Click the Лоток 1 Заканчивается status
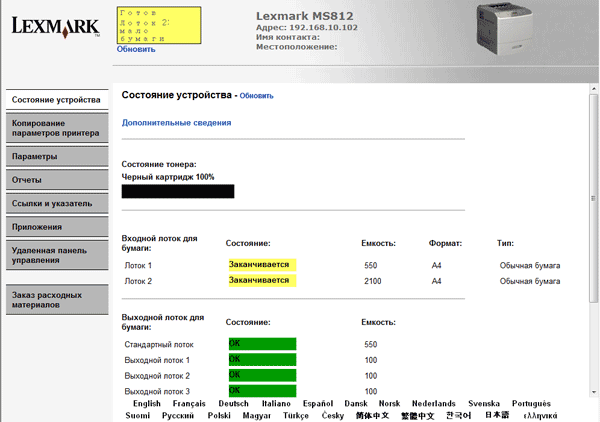 coord(262,265)
